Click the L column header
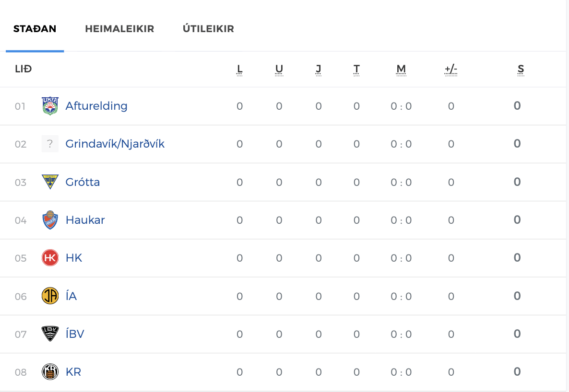The height and width of the screenshot is (392, 569). (x=240, y=69)
